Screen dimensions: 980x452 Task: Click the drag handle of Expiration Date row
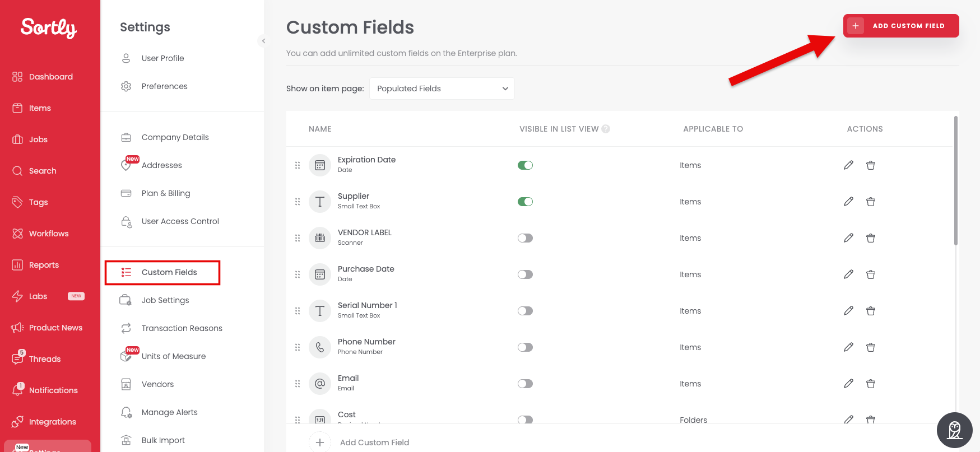(x=298, y=165)
